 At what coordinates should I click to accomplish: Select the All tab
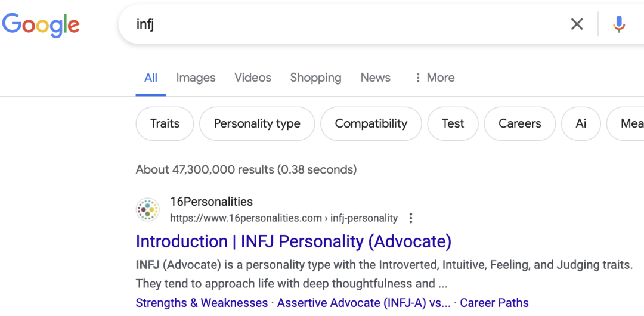(151, 78)
